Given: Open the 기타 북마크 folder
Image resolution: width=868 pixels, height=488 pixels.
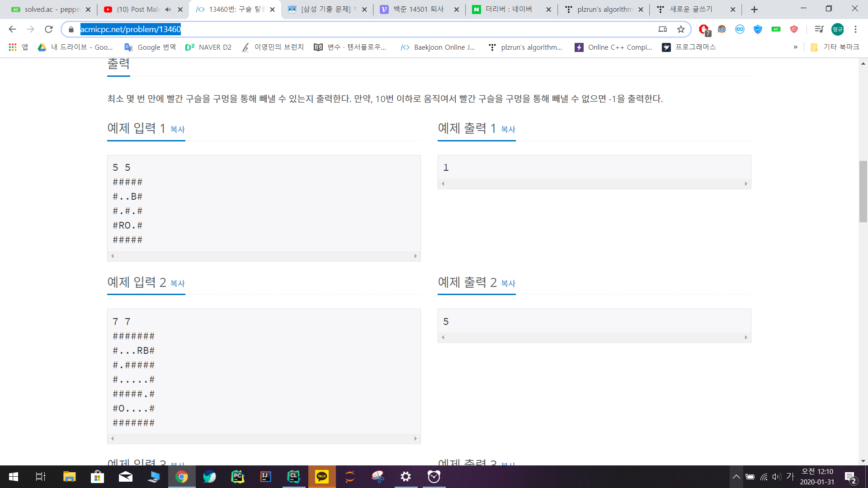Looking at the screenshot, I should tap(835, 47).
